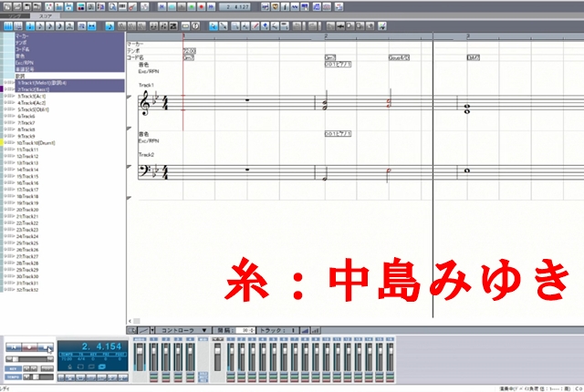Click the round clock icon in score toolbar

pyautogui.click(x=195, y=26)
